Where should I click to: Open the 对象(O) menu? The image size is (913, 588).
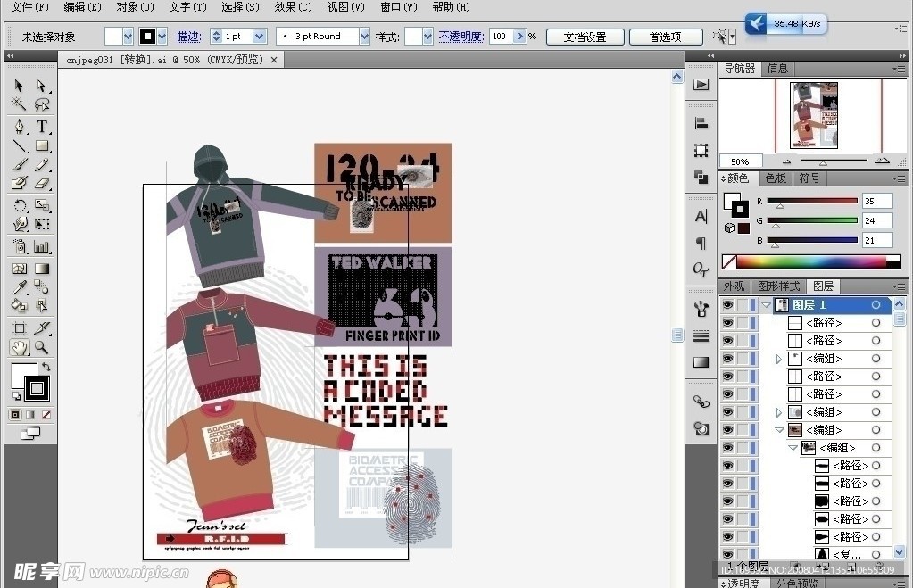coord(135,7)
